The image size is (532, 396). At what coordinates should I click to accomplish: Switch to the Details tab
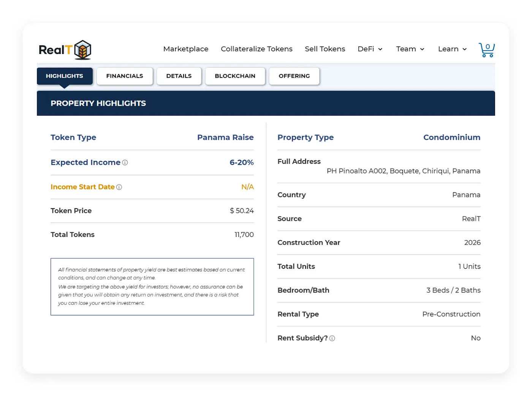179,76
